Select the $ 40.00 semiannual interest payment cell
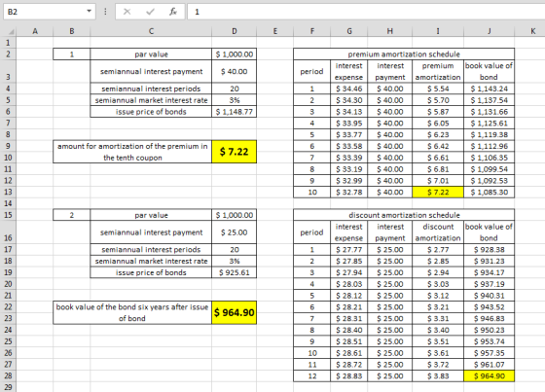The height and width of the screenshot is (392, 545). tap(234, 71)
